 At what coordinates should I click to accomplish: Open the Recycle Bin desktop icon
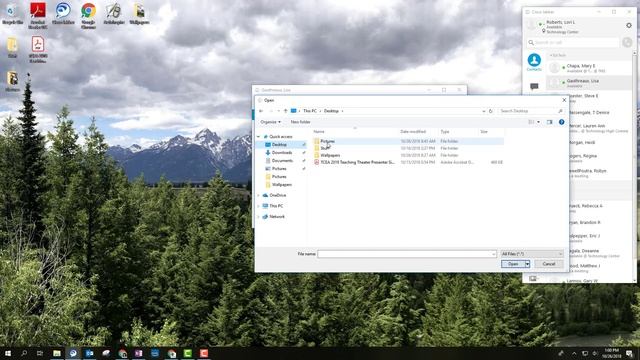[12, 13]
